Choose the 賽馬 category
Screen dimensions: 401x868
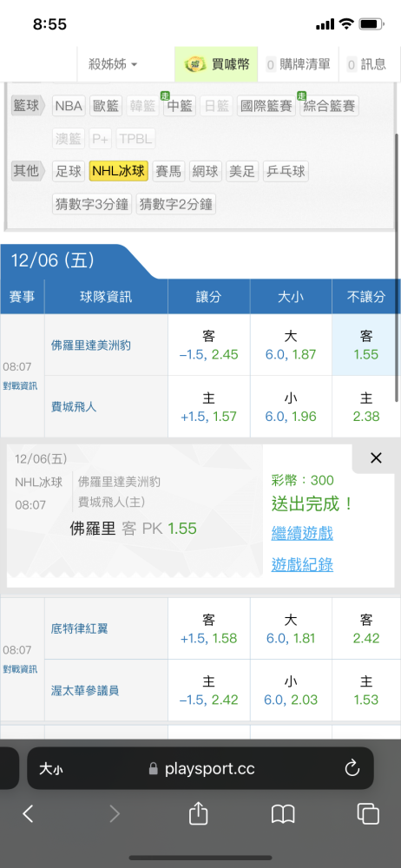coord(168,172)
